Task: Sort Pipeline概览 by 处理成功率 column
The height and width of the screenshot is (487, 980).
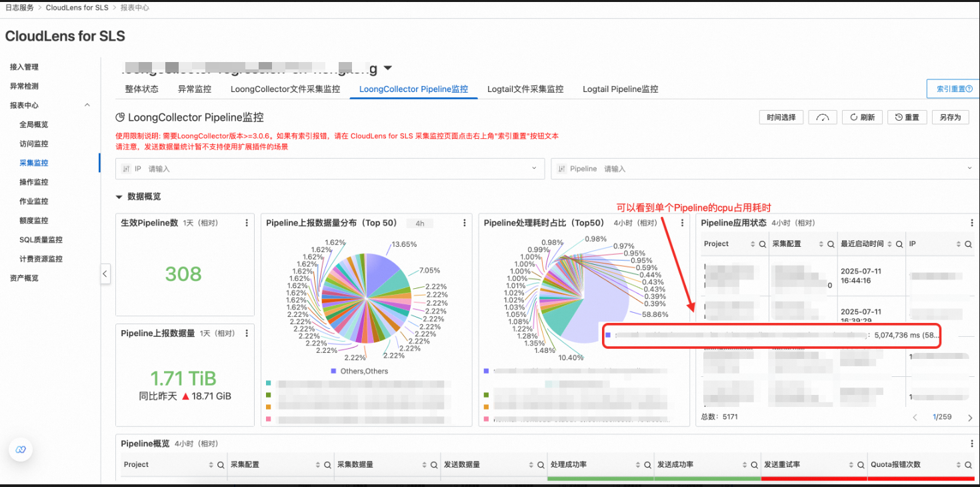Action: point(637,465)
